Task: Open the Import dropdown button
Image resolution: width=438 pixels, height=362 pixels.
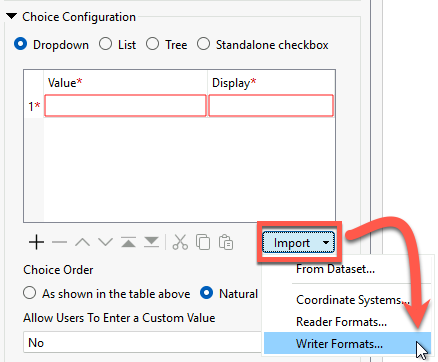Action: coord(298,243)
